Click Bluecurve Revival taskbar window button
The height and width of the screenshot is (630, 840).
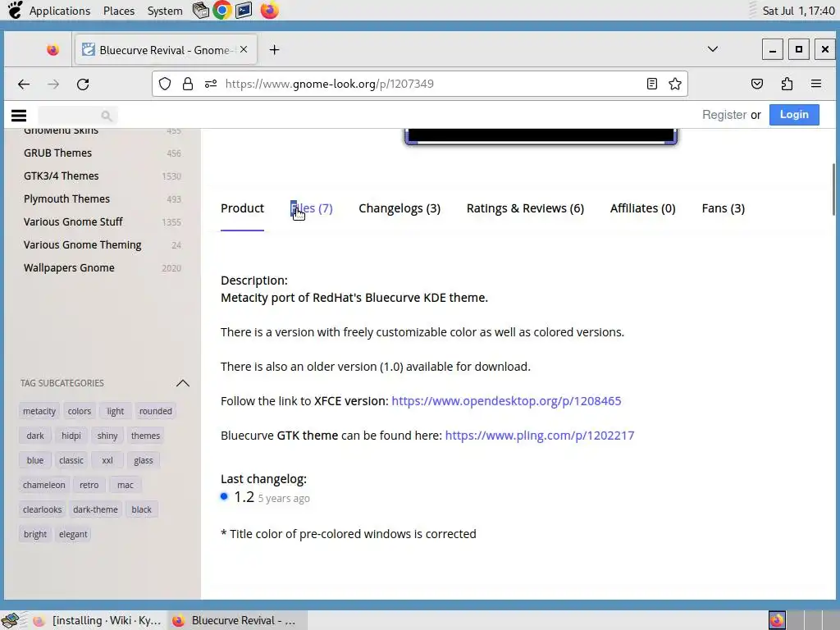tap(237, 620)
